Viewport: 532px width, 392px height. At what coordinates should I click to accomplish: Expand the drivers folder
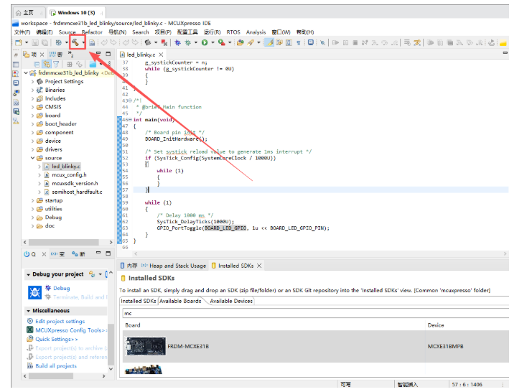[32, 149]
